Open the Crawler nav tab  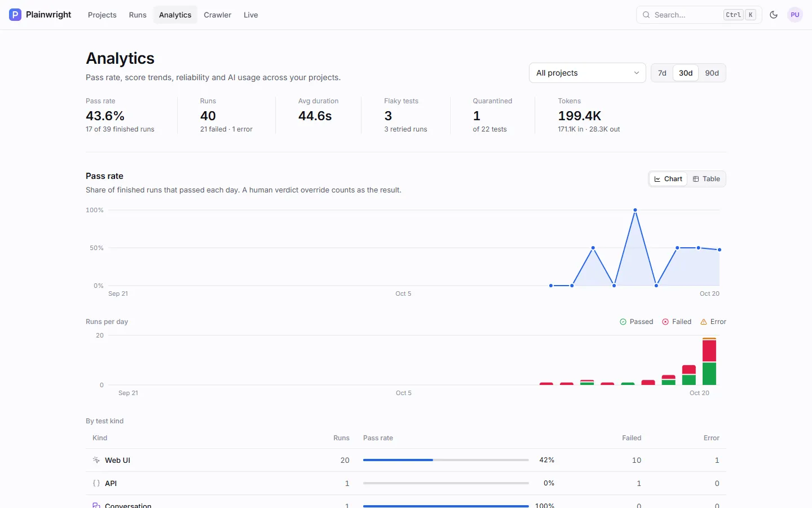tap(218, 15)
